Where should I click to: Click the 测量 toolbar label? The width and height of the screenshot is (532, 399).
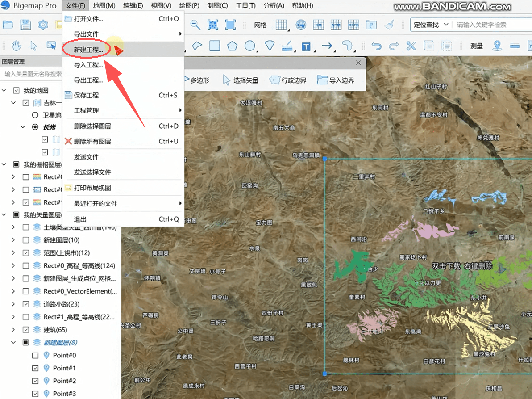476,46
